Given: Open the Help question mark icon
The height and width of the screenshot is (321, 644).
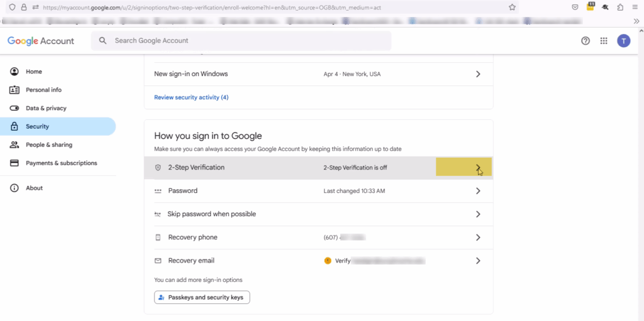Looking at the screenshot, I should (586, 41).
